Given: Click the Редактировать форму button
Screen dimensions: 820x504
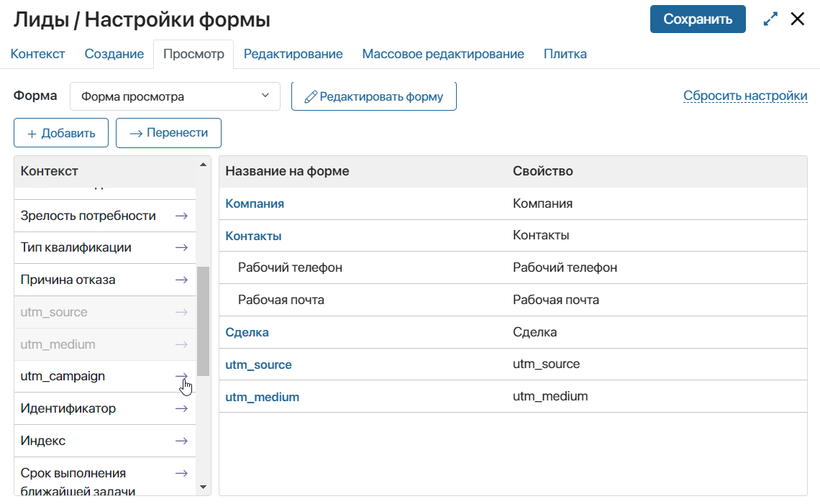Looking at the screenshot, I should [374, 96].
